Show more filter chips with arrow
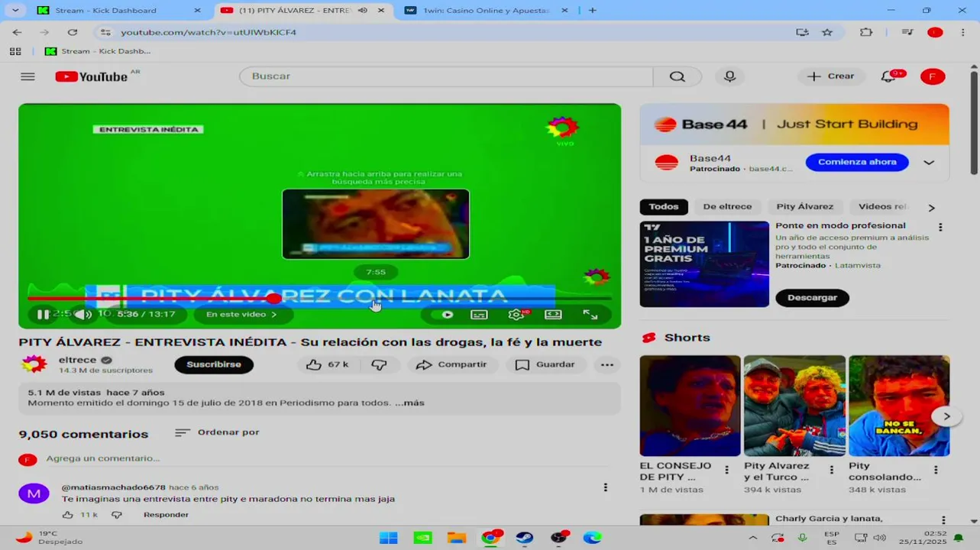Viewport: 980px width, 550px height. pos(931,207)
